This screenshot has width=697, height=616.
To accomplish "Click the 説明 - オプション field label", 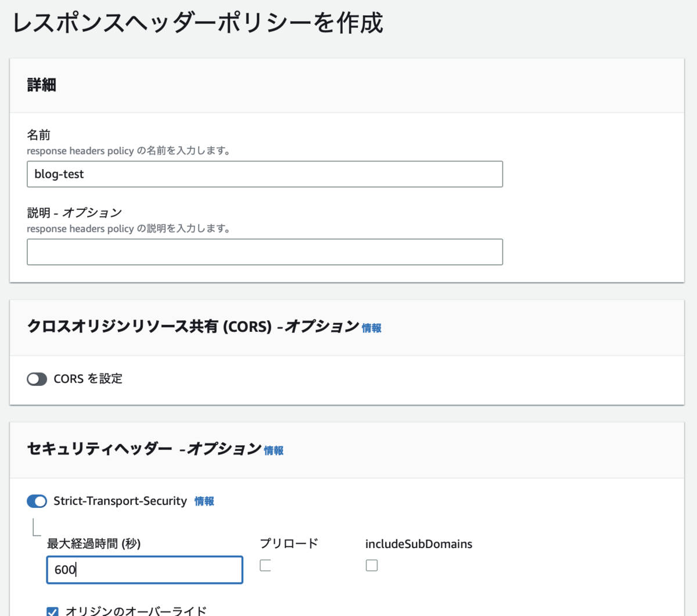I will [x=74, y=213].
